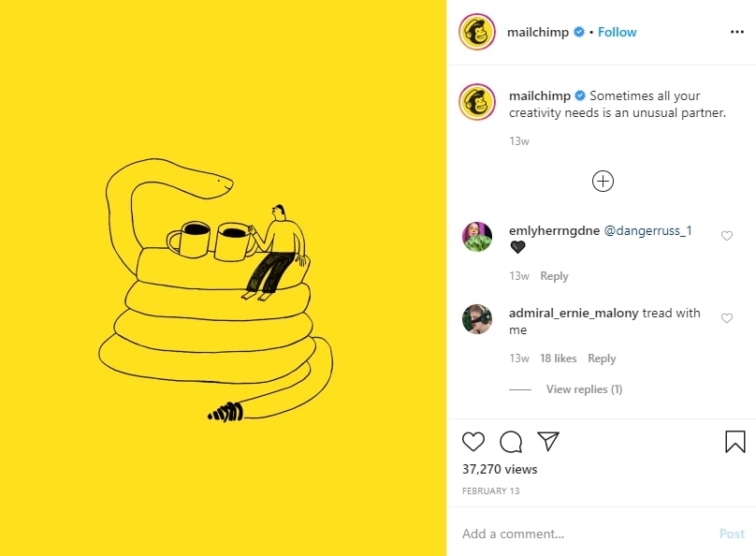Like emlyherrngdne's comment
Image resolution: width=756 pixels, height=556 pixels.
click(727, 236)
